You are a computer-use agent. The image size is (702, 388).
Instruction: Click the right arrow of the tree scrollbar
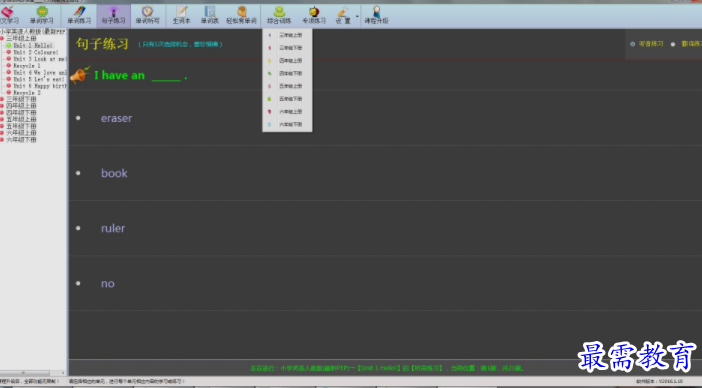pos(63,373)
